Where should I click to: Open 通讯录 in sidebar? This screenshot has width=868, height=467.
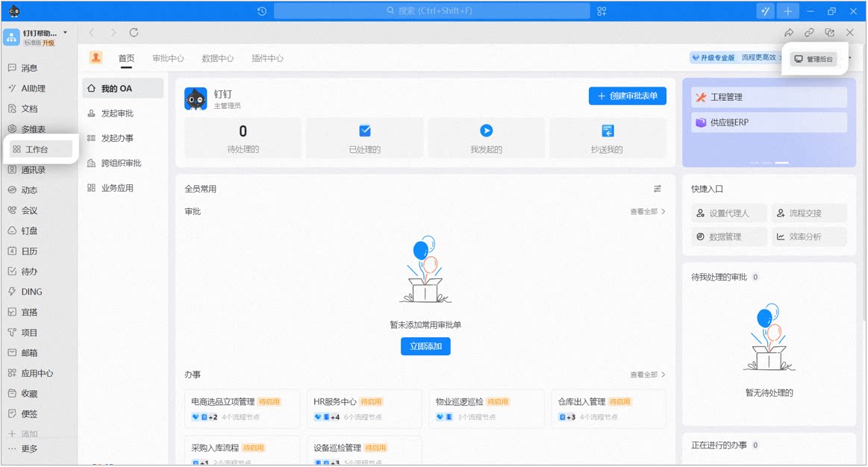(27, 170)
